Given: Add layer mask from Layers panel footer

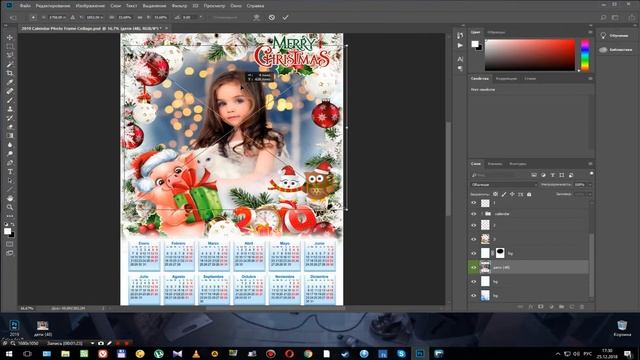Looking at the screenshot, I should (540, 307).
